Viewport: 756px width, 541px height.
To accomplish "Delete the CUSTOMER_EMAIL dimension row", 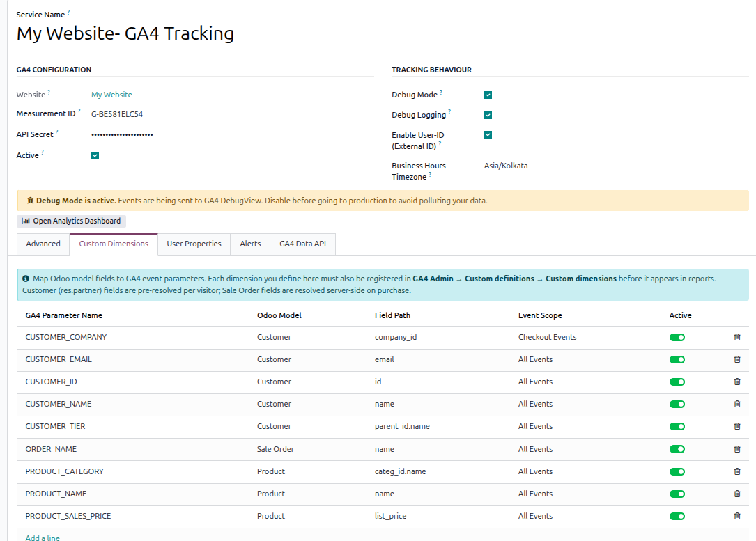I will pyautogui.click(x=736, y=359).
